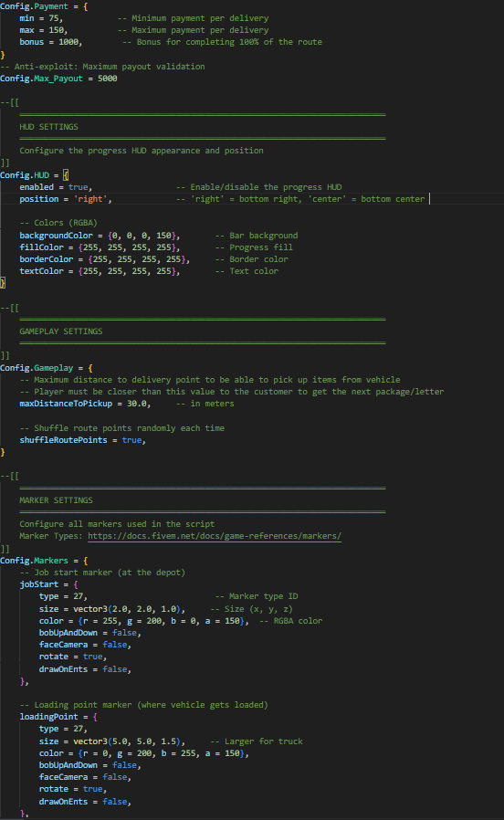Select the {0, 0, 0, 150} color table
The width and height of the screenshot is (504, 820).
click(x=142, y=236)
